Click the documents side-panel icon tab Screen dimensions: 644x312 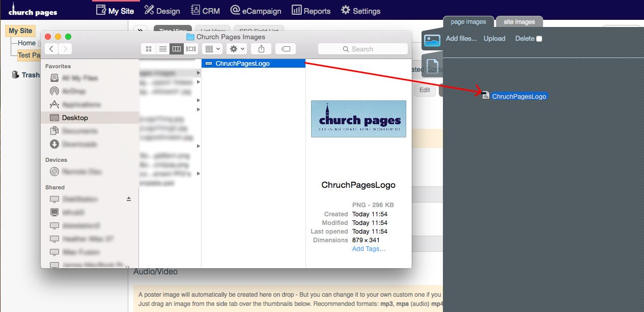(432, 66)
